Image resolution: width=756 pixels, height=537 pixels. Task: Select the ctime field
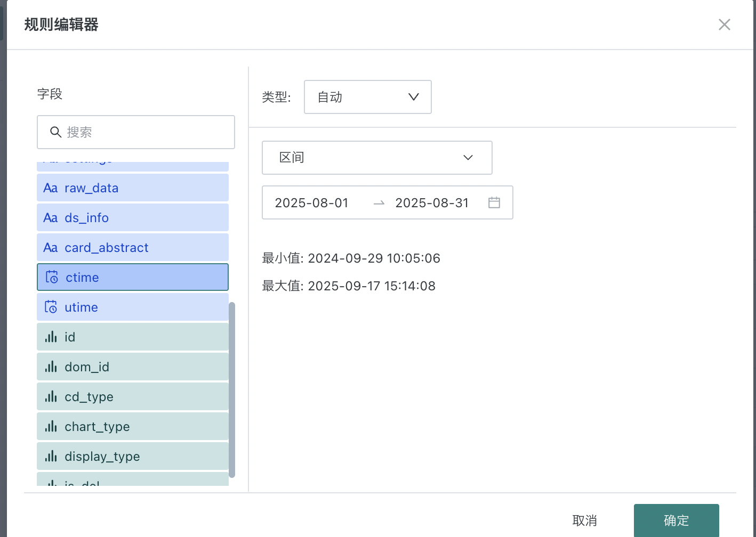[x=133, y=277]
